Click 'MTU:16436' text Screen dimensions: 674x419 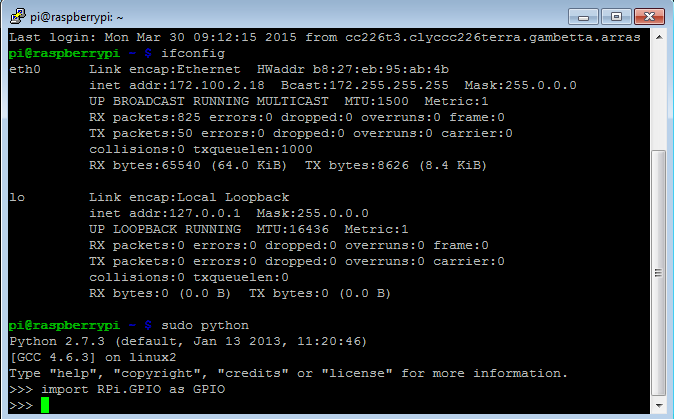click(x=293, y=229)
